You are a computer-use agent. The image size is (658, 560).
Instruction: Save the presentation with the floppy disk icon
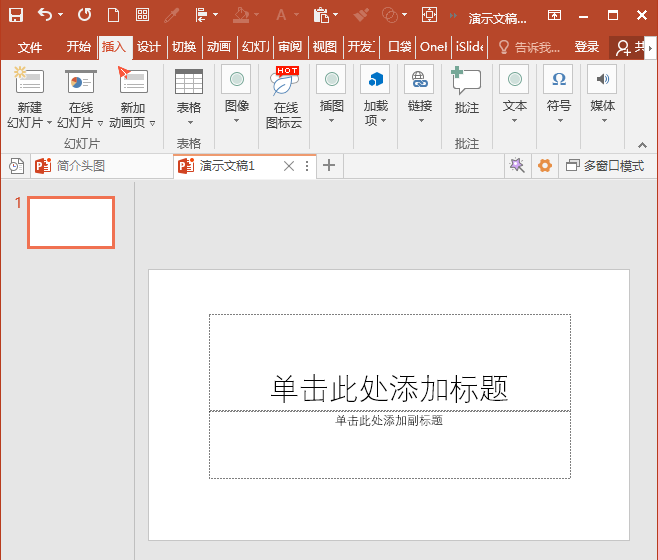point(16,15)
